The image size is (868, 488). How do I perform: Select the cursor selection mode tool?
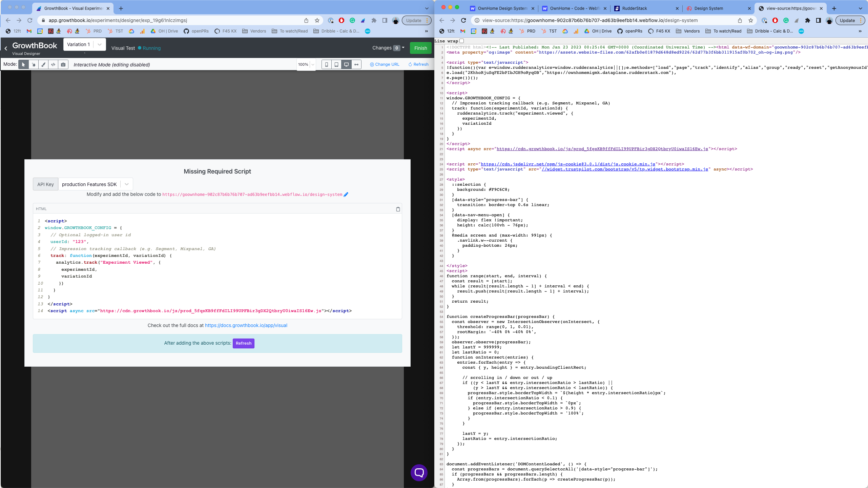point(23,64)
